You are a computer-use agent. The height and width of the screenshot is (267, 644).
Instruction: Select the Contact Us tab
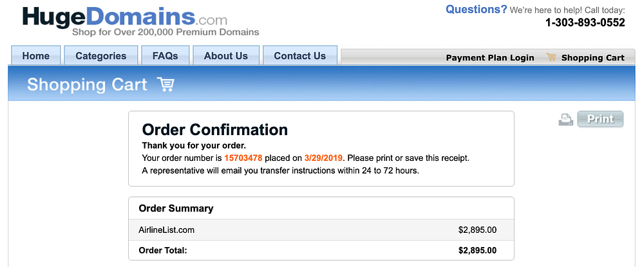point(299,56)
